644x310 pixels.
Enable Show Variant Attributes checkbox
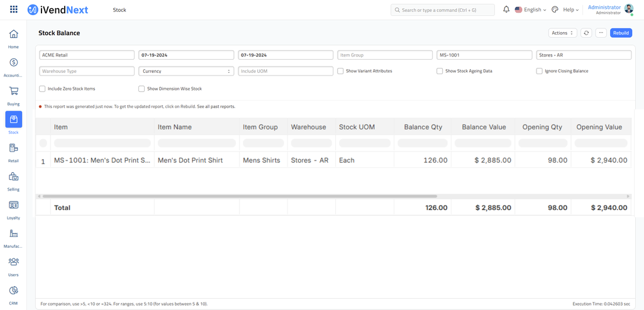point(340,71)
